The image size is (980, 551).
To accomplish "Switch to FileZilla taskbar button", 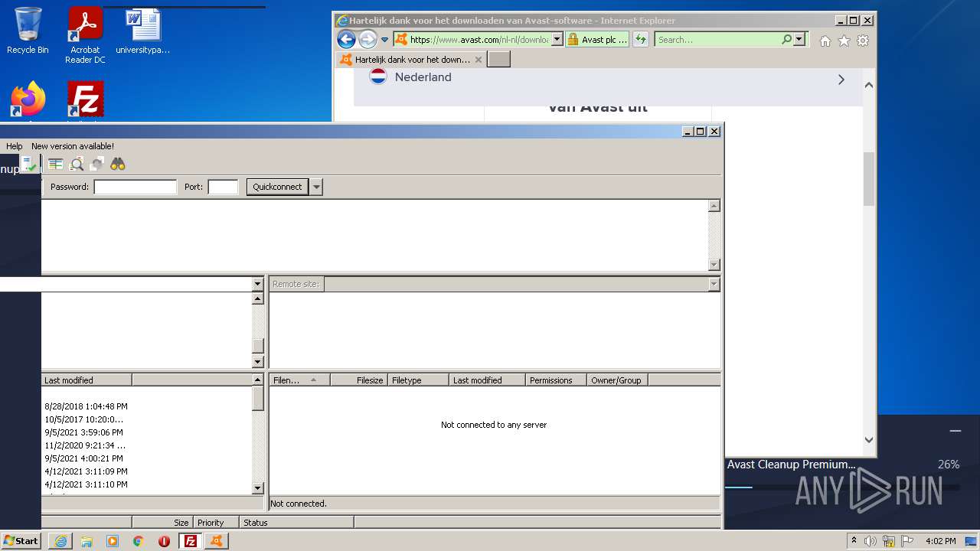I will [190, 541].
